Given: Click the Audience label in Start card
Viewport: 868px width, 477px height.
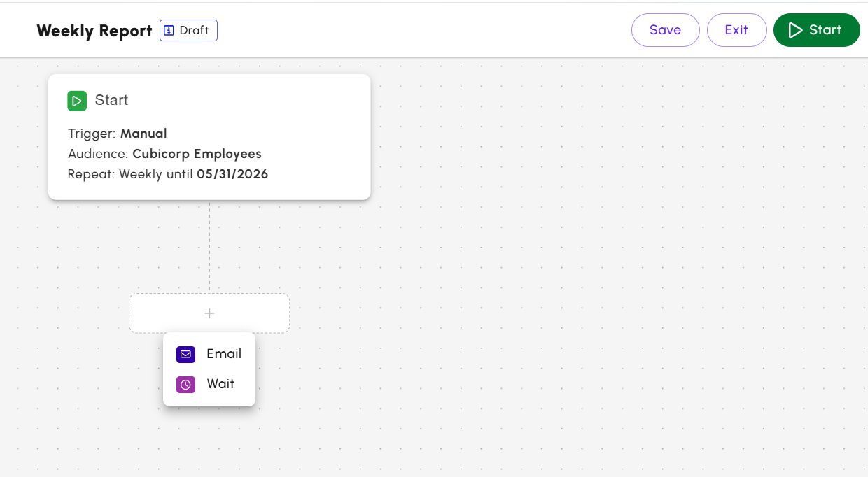Looking at the screenshot, I should click(x=98, y=154).
